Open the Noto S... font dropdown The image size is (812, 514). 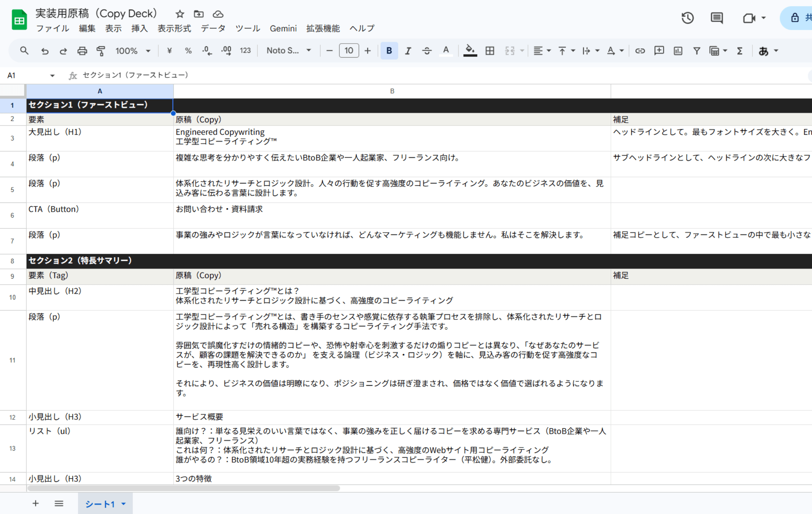click(288, 51)
